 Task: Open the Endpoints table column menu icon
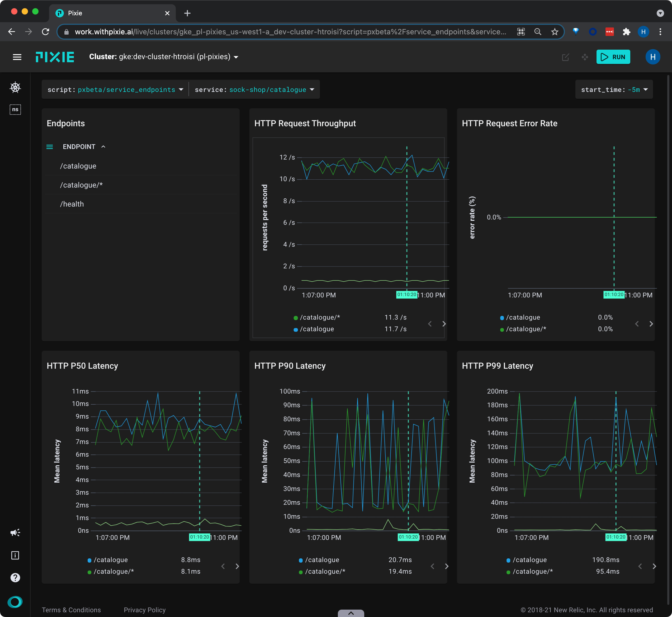[x=50, y=147]
